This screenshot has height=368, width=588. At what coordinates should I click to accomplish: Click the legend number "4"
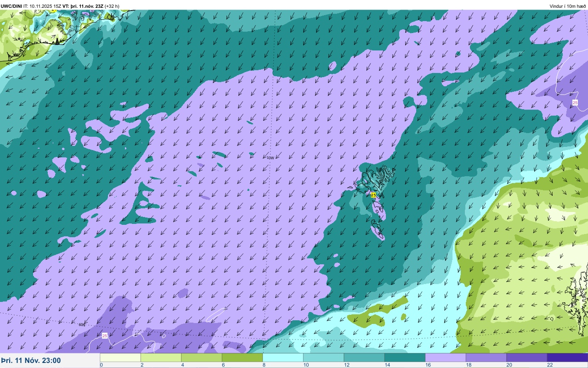[x=182, y=365]
